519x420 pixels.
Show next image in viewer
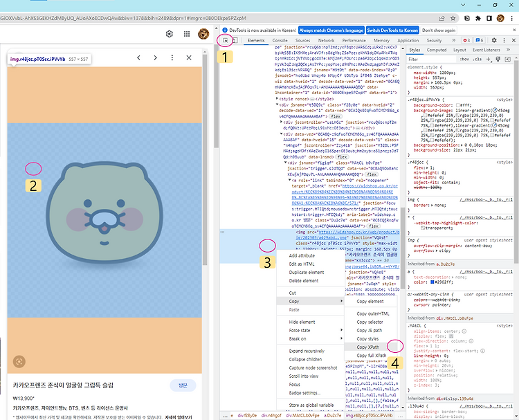pyautogui.click(x=155, y=57)
